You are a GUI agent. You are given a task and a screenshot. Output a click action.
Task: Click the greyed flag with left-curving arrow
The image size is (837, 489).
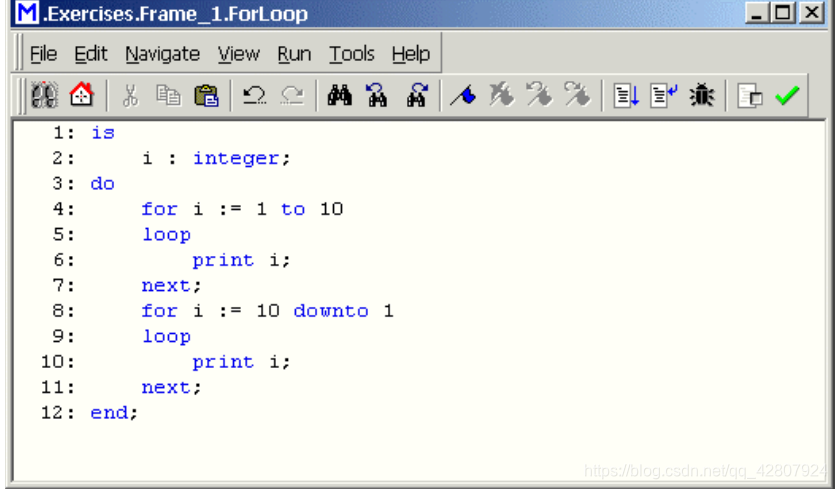pyautogui.click(x=539, y=95)
